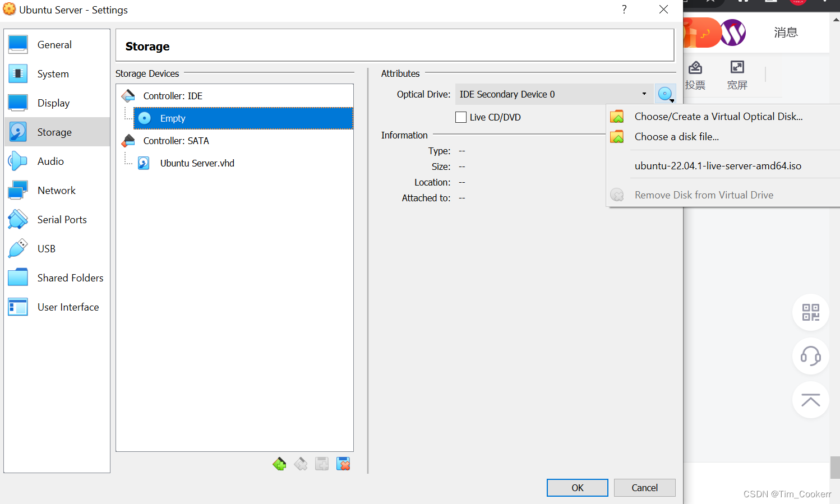Click the Cancel button

coord(645,488)
